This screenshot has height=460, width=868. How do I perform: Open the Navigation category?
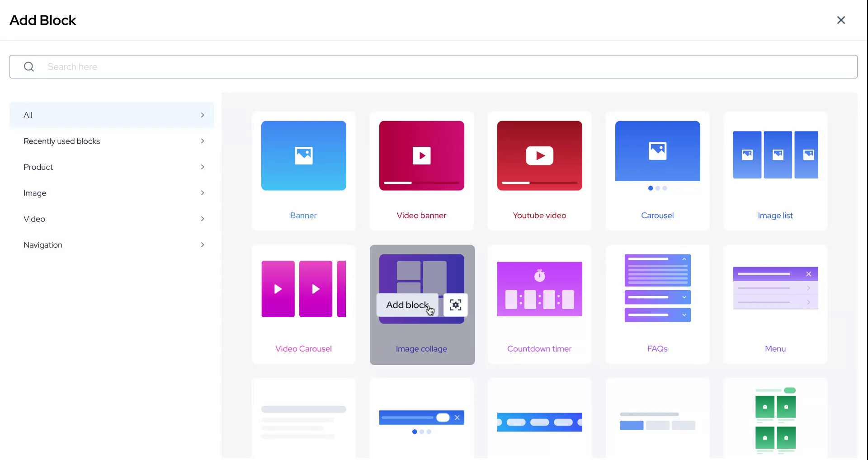pos(112,245)
